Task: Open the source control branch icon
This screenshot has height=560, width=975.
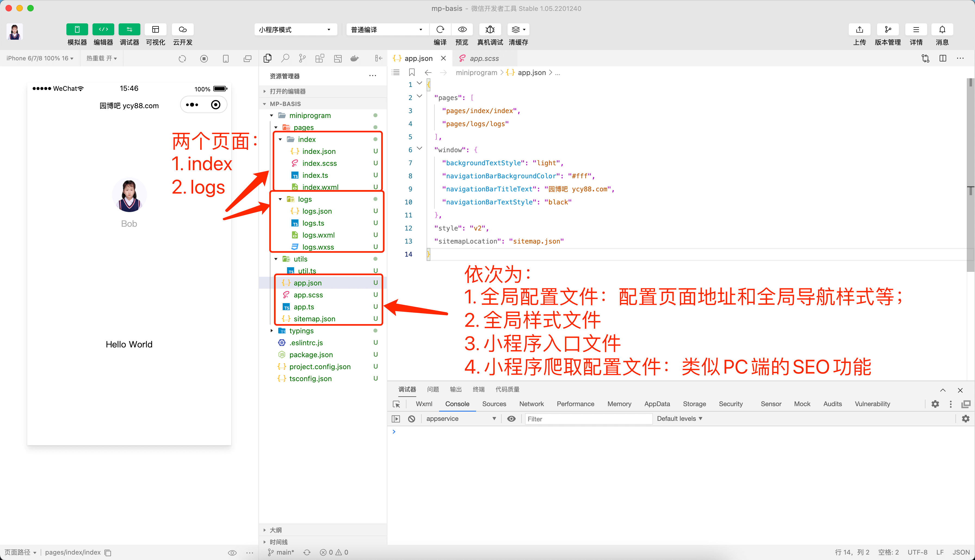Action: pyautogui.click(x=303, y=58)
